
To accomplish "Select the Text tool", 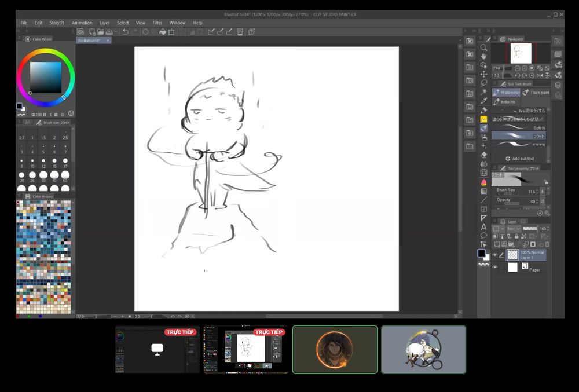I will pyautogui.click(x=483, y=226).
